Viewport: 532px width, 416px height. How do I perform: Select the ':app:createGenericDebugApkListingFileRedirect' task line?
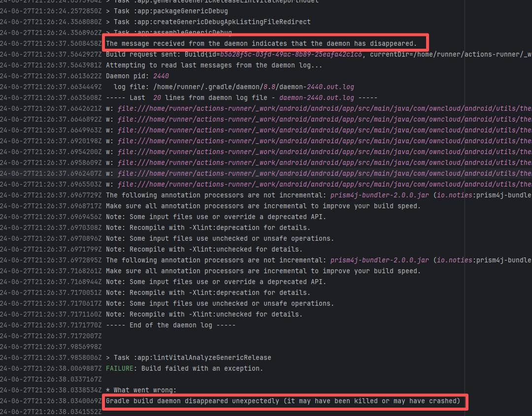208,22
